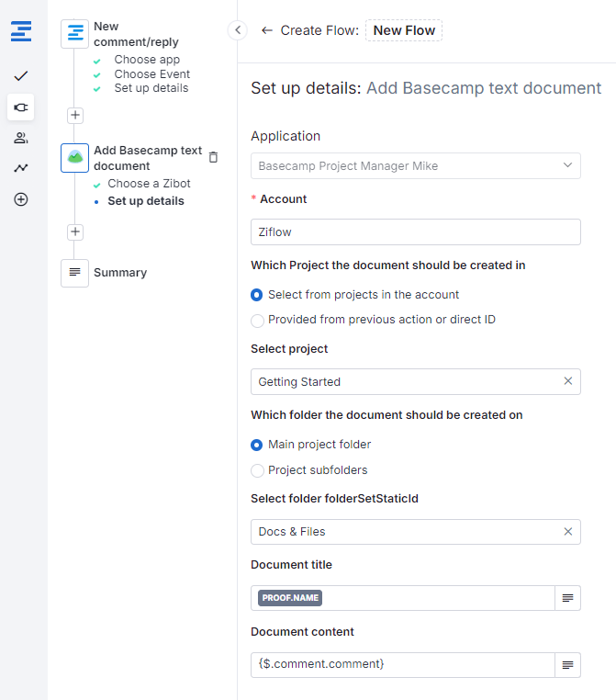Delete the Add Basecamp text document step
Image resolution: width=616 pixels, height=700 pixels.
(213, 157)
